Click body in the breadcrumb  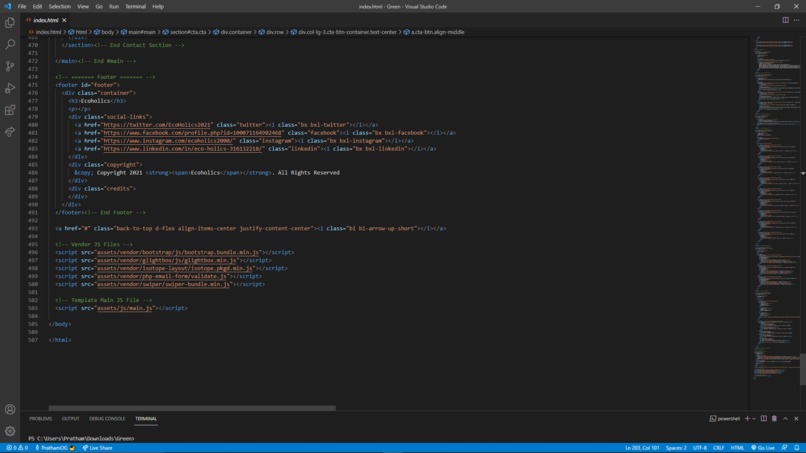pos(107,32)
